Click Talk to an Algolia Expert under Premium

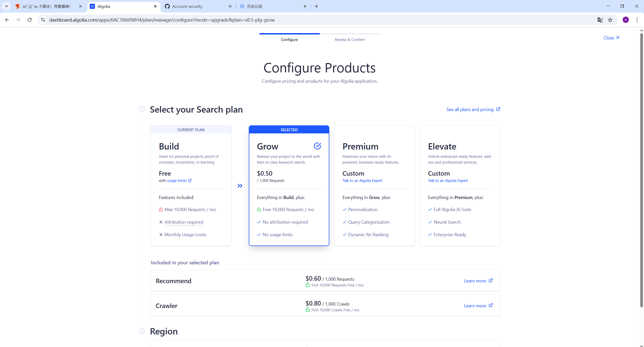362,181
